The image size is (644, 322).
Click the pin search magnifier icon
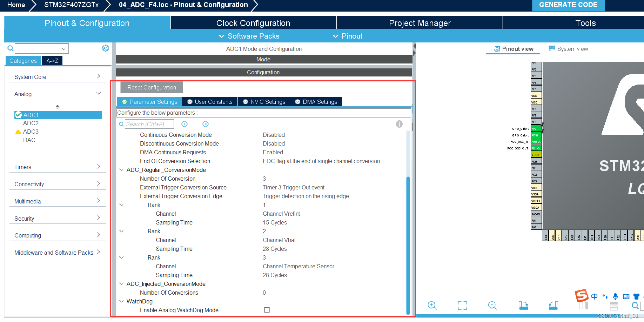point(635,306)
